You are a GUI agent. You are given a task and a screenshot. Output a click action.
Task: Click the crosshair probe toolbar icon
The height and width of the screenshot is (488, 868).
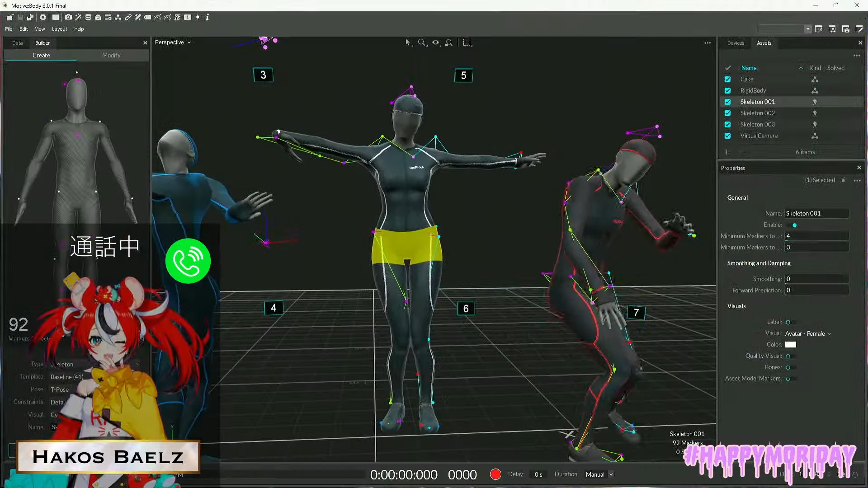(198, 17)
